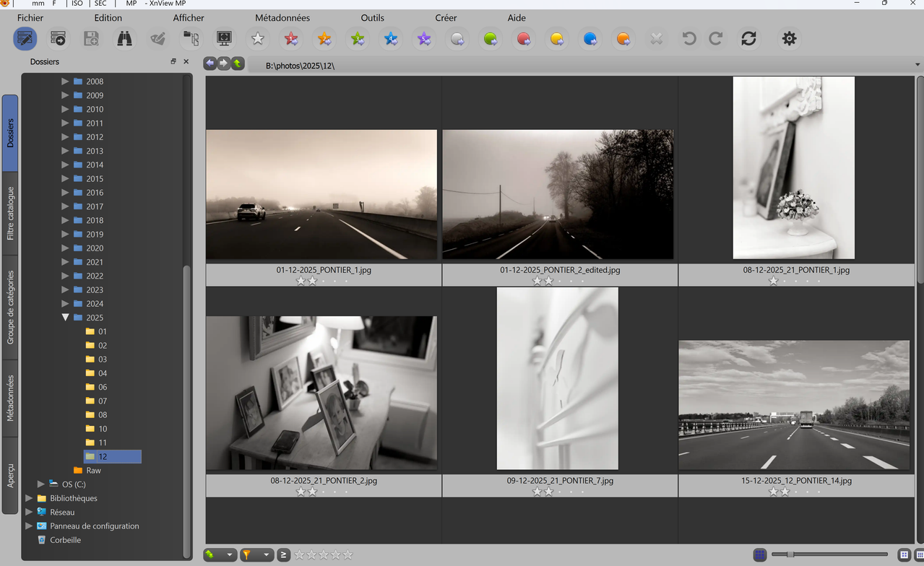Screen dimensions: 924x566
Task: Close the Dossiers panel
Action: 186,61
